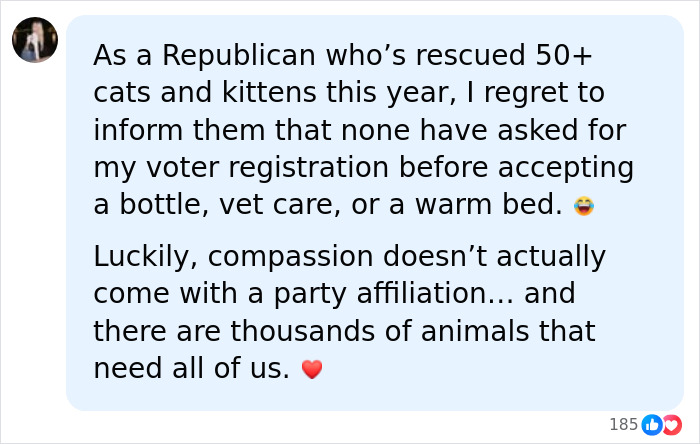The width and height of the screenshot is (700, 444).
Task: Click the phrase 'need all of us.'
Action: tap(192, 369)
